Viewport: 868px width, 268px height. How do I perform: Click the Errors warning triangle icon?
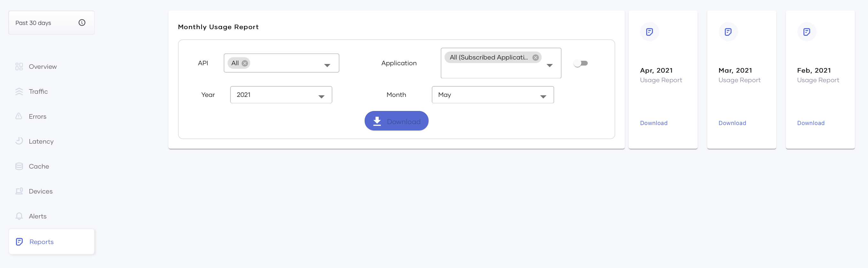[19, 116]
